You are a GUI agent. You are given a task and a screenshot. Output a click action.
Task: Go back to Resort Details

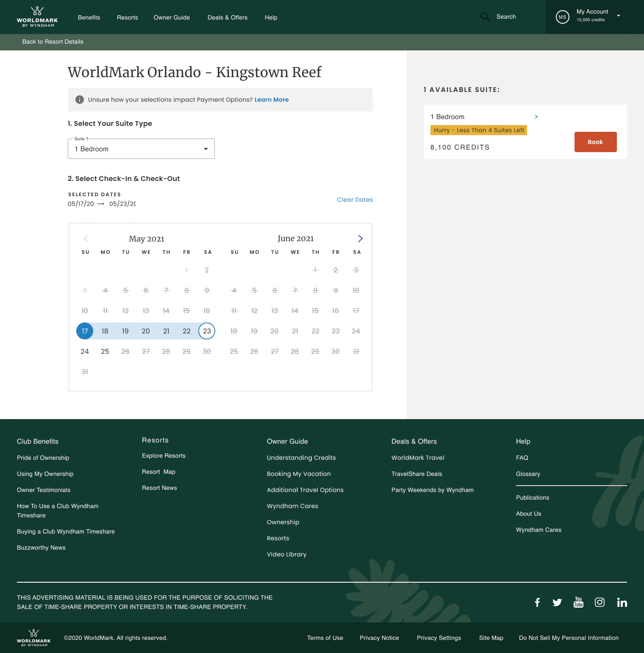pyautogui.click(x=53, y=42)
